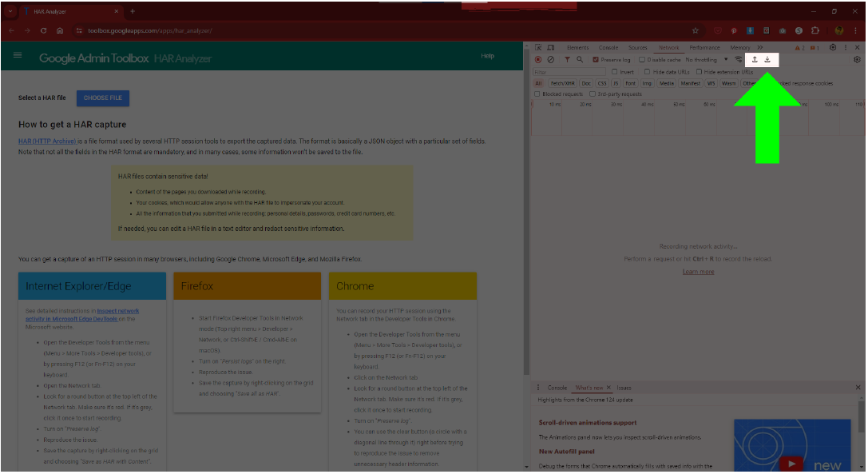Click in the network Filter text field

click(568, 72)
